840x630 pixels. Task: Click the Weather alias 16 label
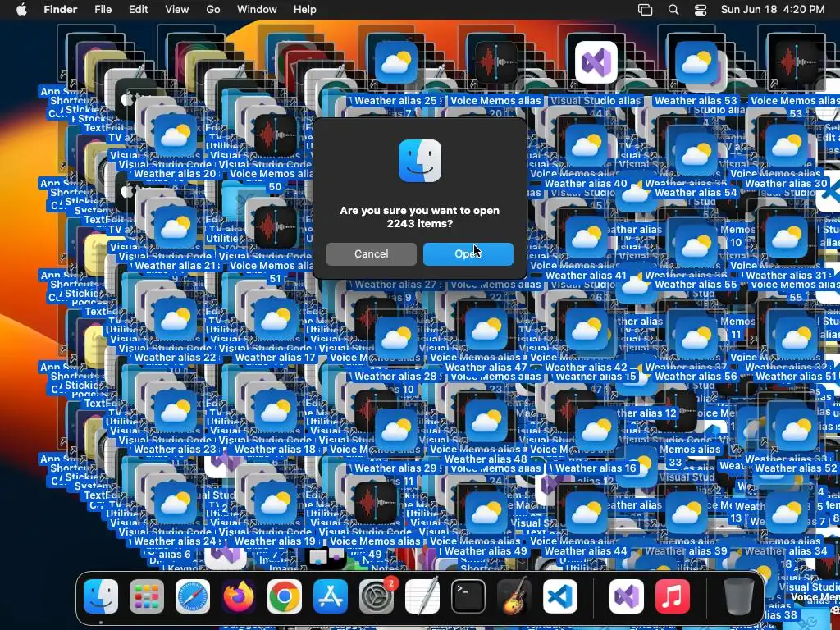click(x=596, y=468)
